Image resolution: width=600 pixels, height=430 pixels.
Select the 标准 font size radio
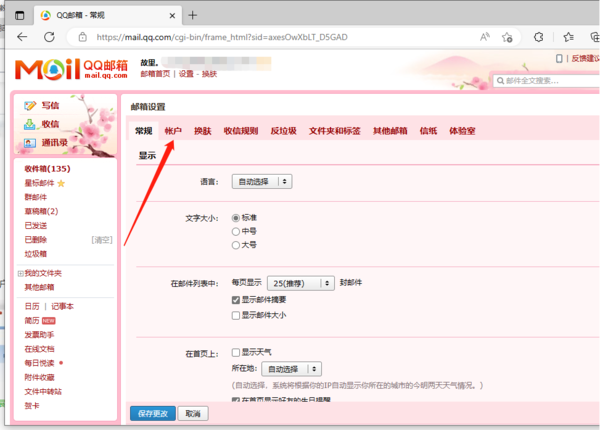pos(236,218)
